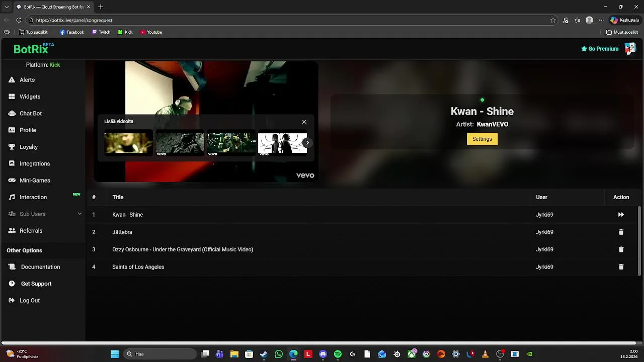Select the first suggested video thumbnail

(128, 143)
